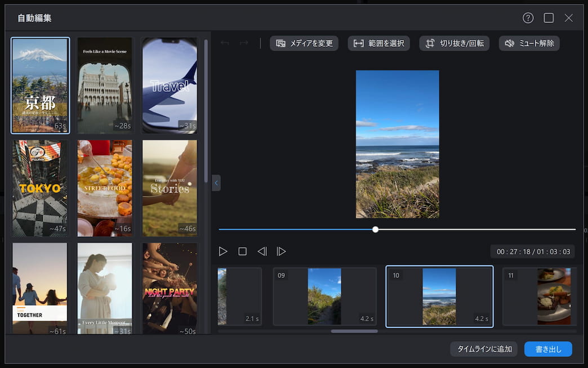
Task: Click the blue 書き出し export button
Action: click(x=548, y=349)
